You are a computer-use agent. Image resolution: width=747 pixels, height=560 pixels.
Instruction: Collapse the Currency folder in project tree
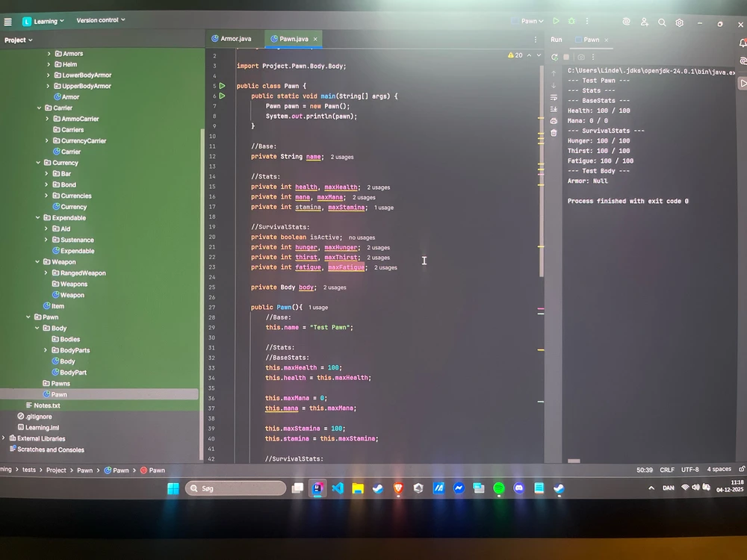[39, 163]
